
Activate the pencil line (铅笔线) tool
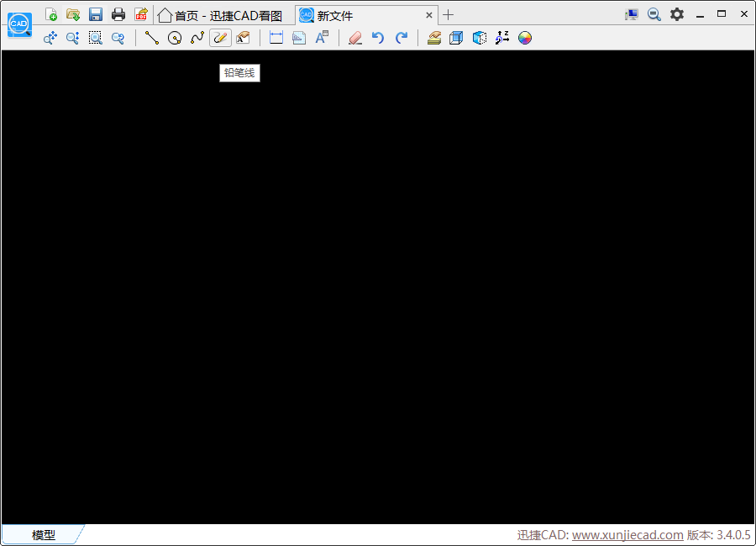220,38
